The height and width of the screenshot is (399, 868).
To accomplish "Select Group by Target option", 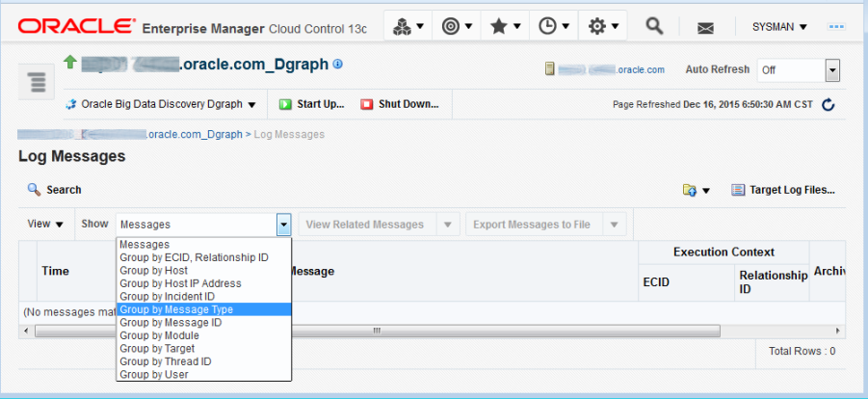I will (203, 349).
